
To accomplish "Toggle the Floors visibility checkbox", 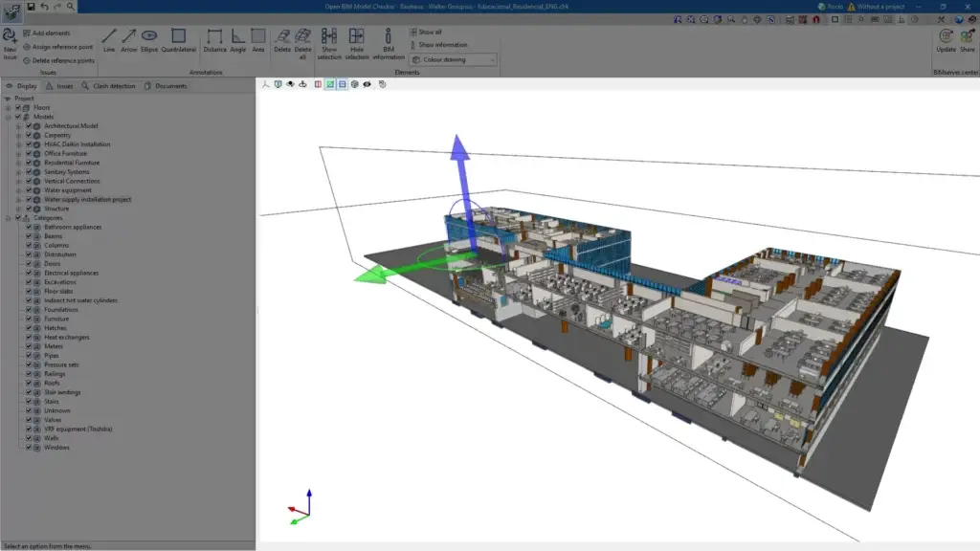I will [18, 108].
